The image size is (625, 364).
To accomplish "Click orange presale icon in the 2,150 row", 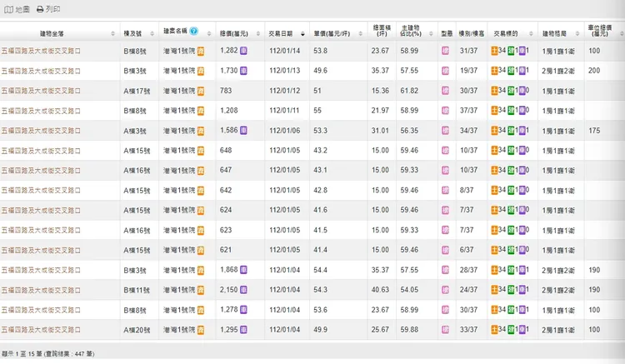I will [201, 290].
